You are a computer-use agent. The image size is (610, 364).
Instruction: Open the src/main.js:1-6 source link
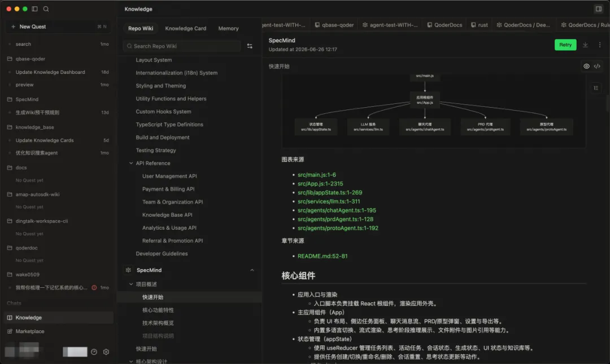click(x=317, y=175)
